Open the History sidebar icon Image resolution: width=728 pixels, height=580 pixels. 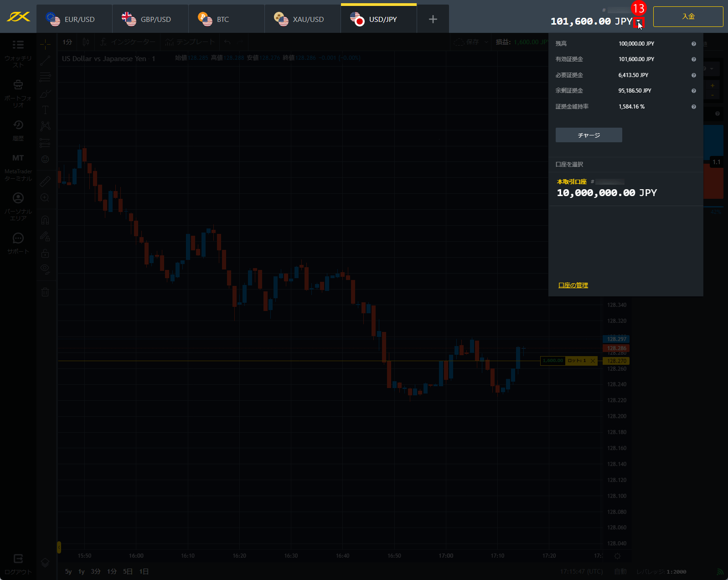18,125
